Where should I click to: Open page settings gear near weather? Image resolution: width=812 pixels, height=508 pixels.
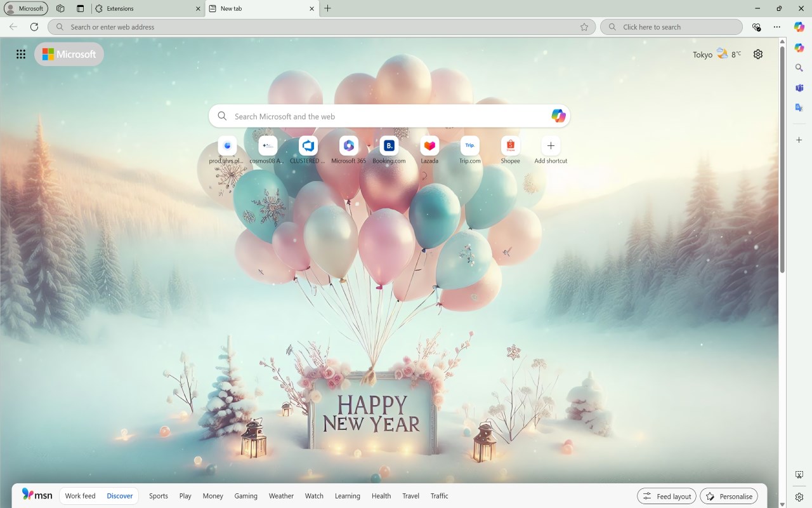[x=758, y=54]
